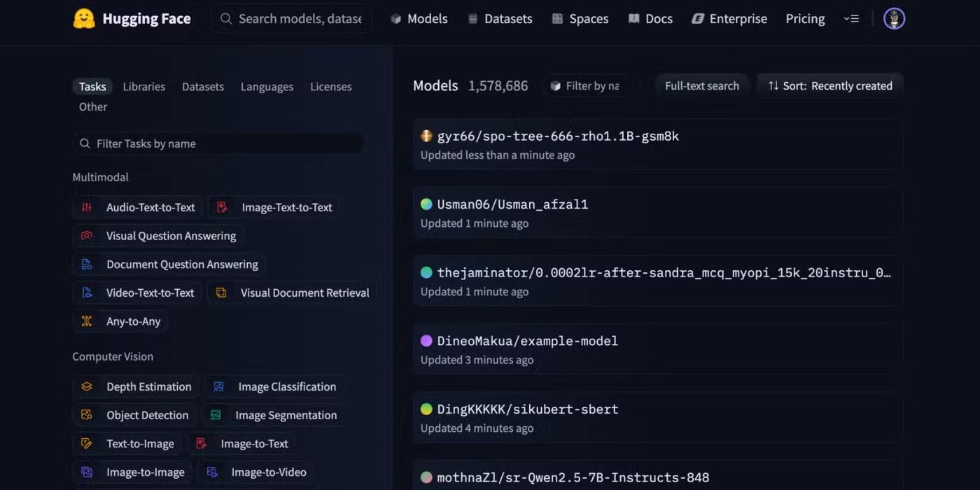Choose the Visual Question Answering task icon
The height and width of the screenshot is (490, 980).
[87, 236]
